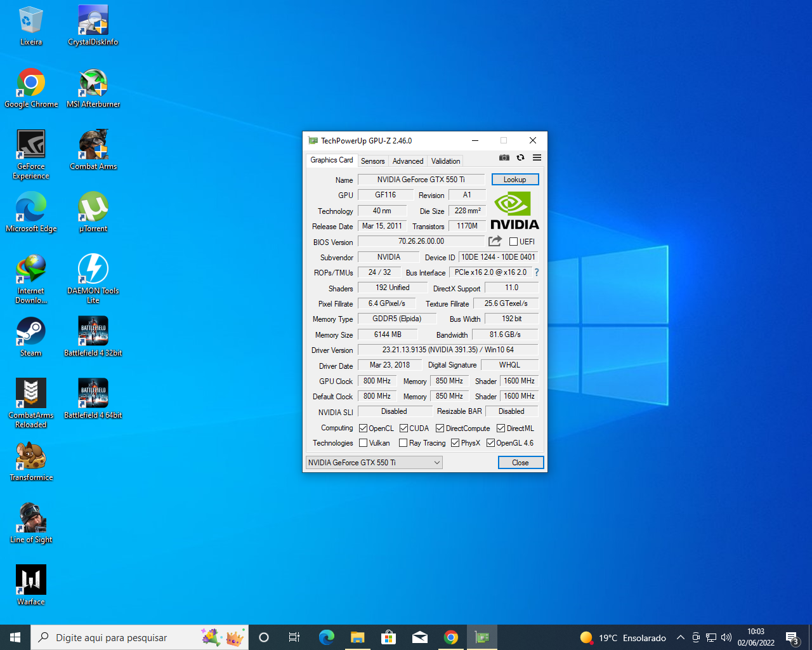The image size is (812, 650).
Task: Open volume control in the system tray
Action: pyautogui.click(x=726, y=637)
